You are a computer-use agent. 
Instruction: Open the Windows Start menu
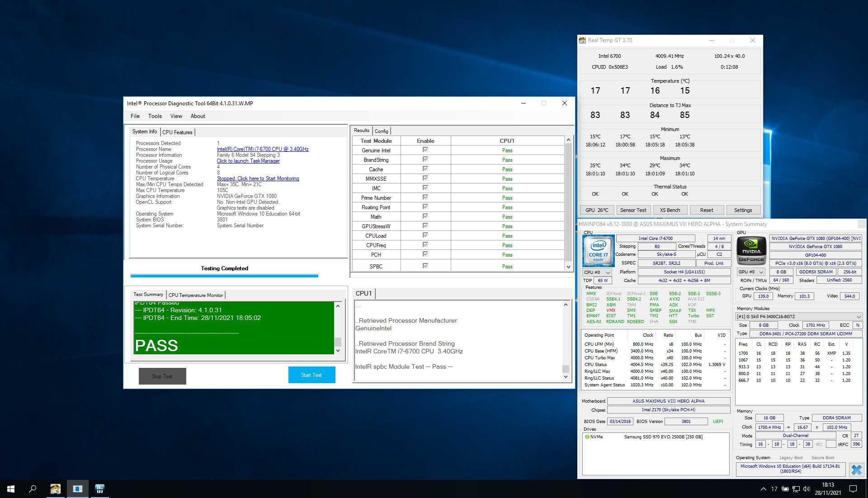(11, 489)
